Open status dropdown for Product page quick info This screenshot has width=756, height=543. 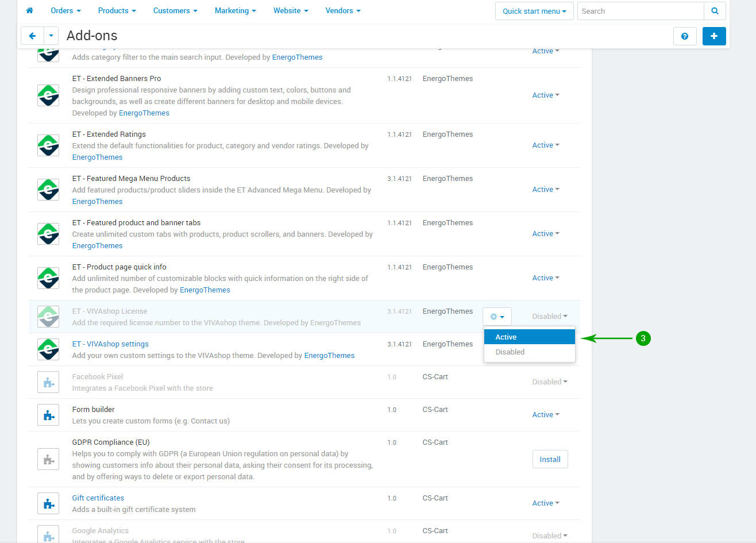click(546, 278)
